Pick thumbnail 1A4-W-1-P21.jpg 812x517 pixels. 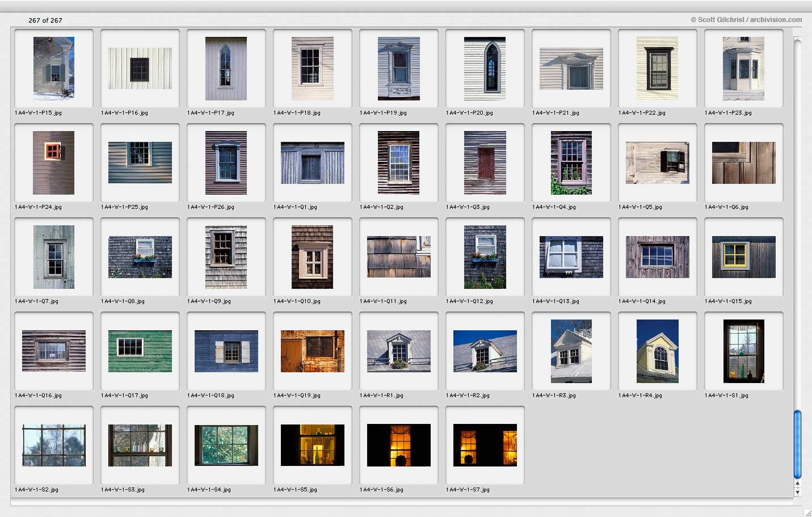[x=571, y=68]
